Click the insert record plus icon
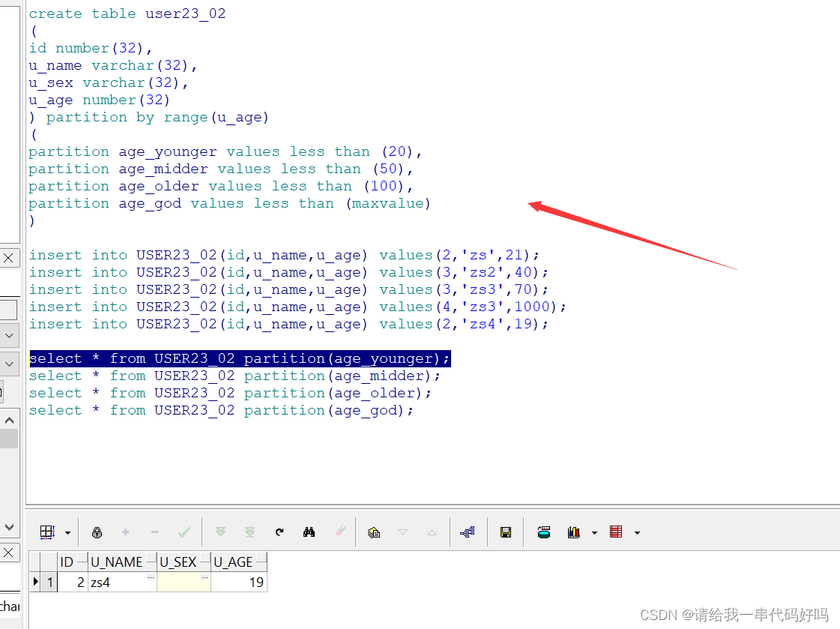The width and height of the screenshot is (840, 629). [125, 532]
